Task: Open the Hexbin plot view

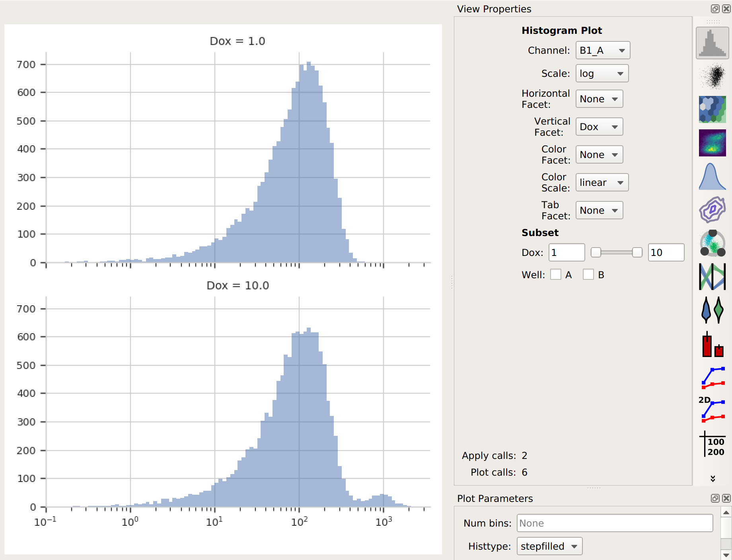Action: coord(712,109)
